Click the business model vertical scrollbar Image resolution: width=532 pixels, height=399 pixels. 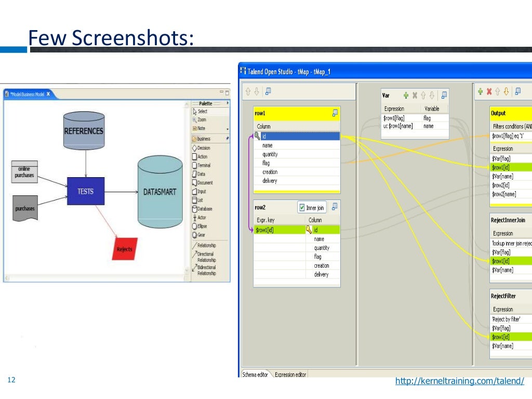click(187, 187)
